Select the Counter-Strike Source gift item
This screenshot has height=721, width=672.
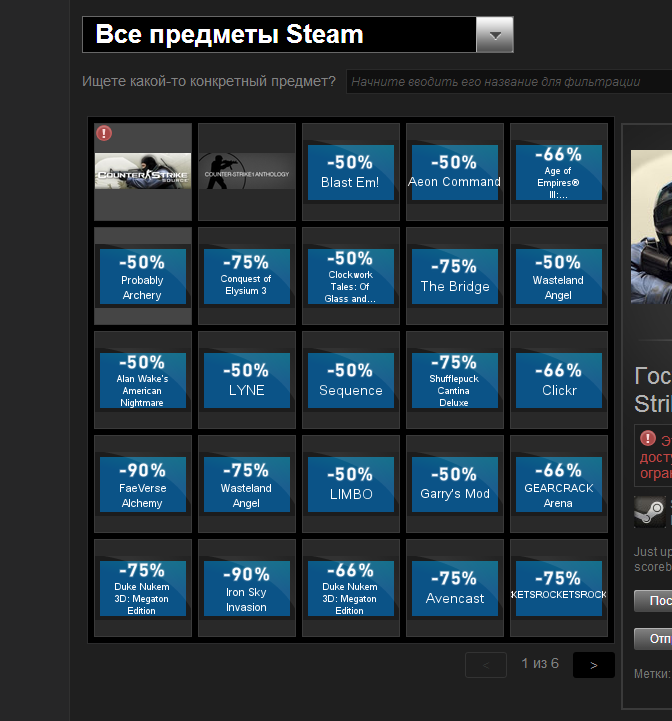[143, 172]
